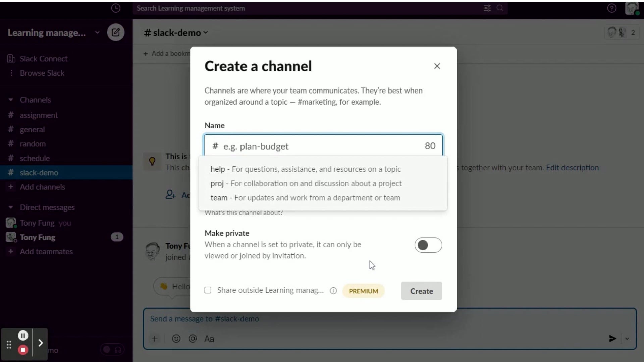
Task: Click Edit description link
Action: [x=572, y=168]
